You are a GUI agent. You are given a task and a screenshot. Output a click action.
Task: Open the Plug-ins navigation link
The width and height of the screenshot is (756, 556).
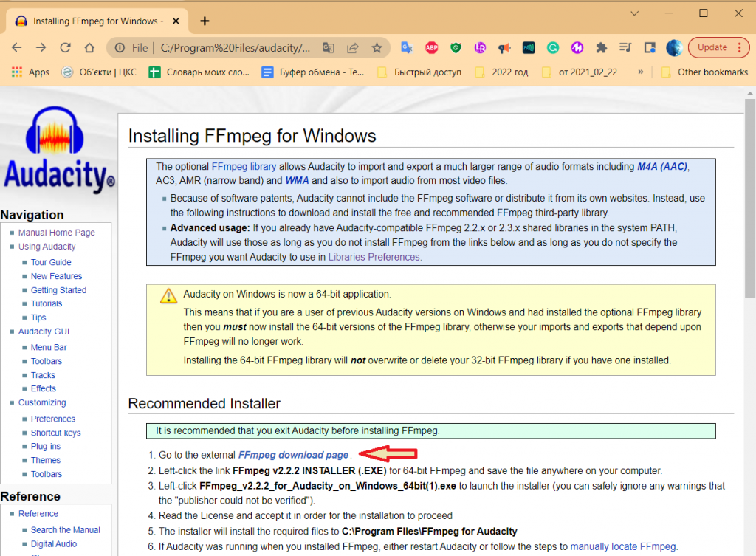coord(45,447)
